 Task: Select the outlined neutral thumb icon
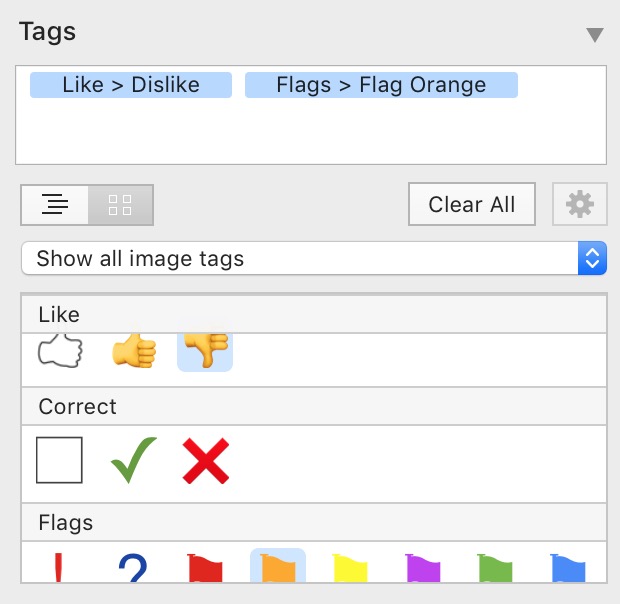click(x=60, y=351)
